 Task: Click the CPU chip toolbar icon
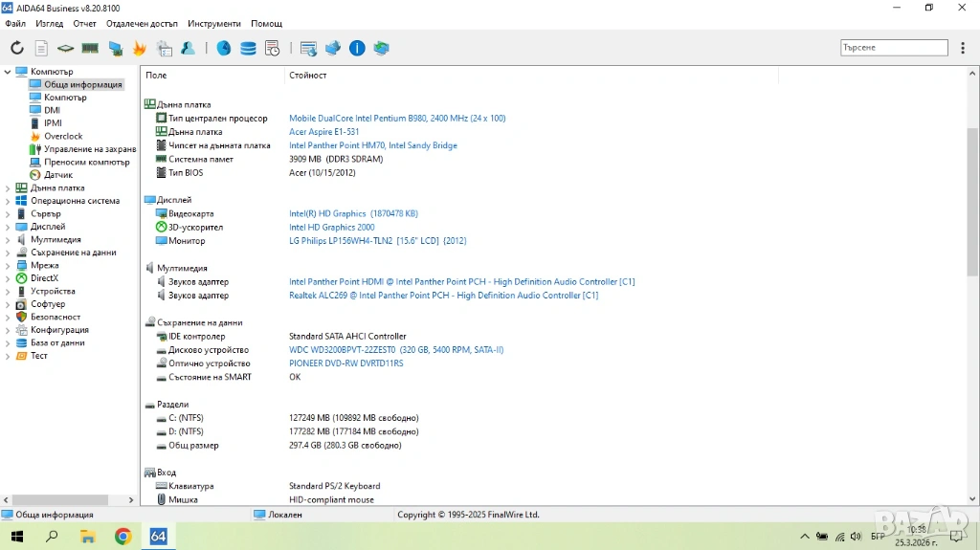[65, 48]
